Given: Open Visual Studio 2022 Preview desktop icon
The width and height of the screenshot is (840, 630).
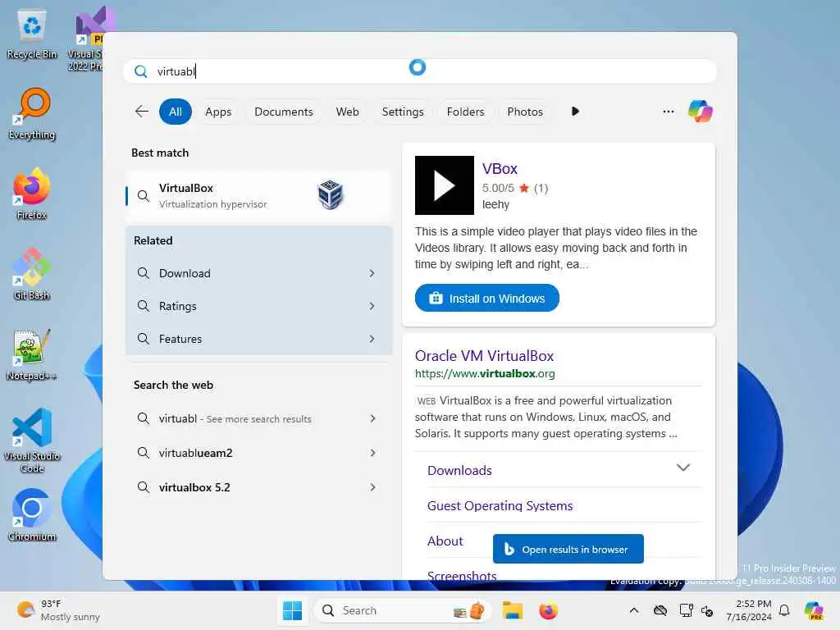Looking at the screenshot, I should point(85,39).
